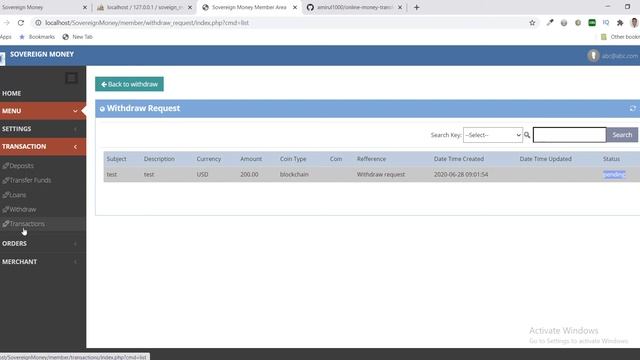Click the Subject column header

[x=116, y=159]
